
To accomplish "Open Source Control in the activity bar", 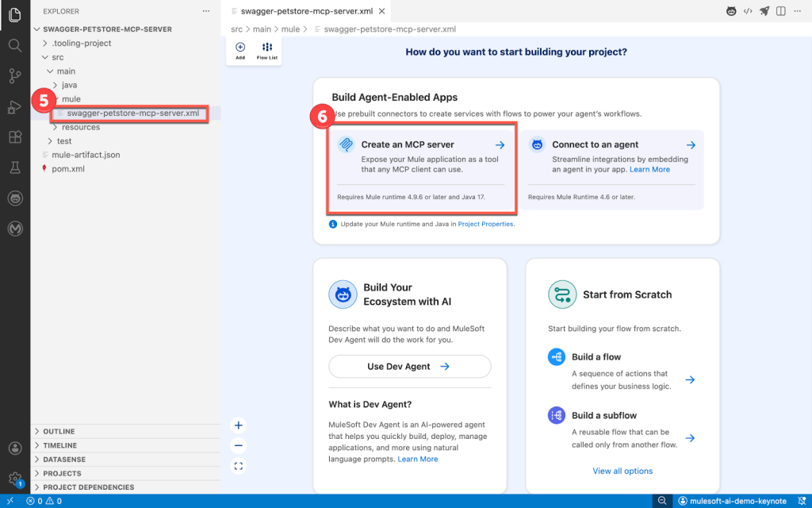I will tap(14, 75).
